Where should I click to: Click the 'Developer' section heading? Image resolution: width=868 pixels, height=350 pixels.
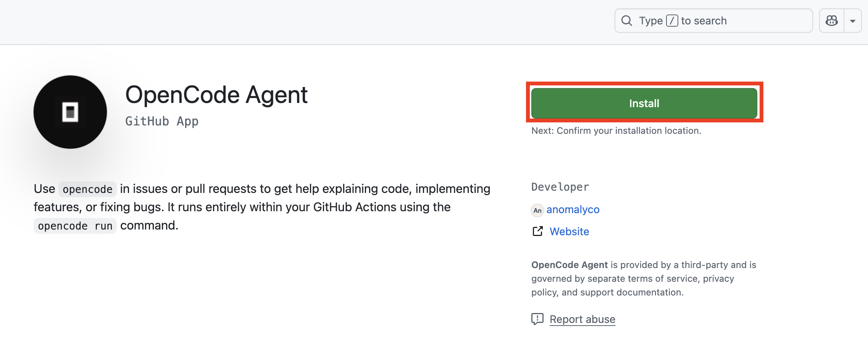[x=560, y=187]
